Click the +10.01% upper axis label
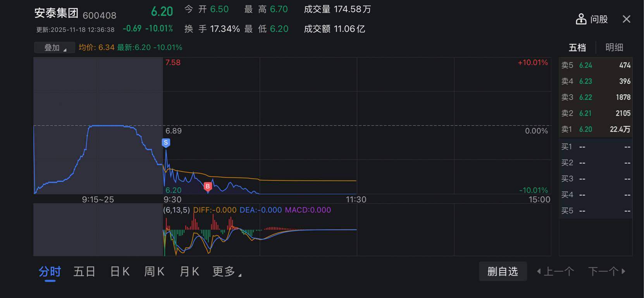644x298 pixels. [x=533, y=62]
